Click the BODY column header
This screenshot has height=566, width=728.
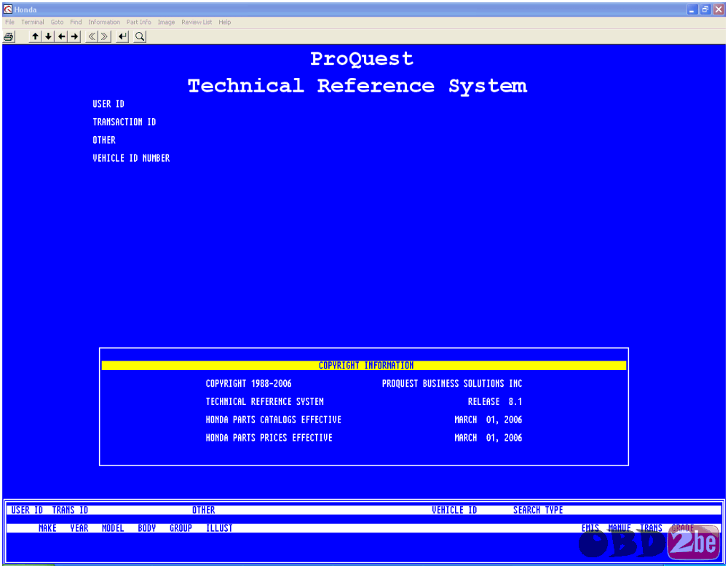pyautogui.click(x=147, y=528)
